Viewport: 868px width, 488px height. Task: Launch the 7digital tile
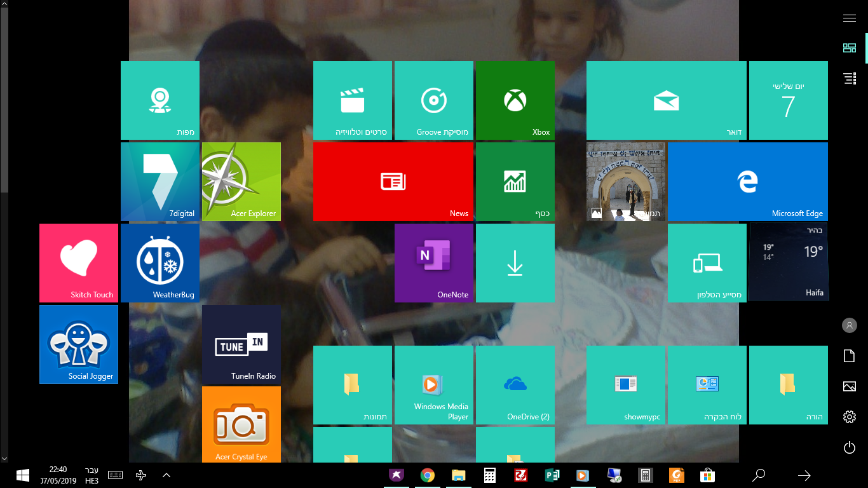click(x=160, y=182)
